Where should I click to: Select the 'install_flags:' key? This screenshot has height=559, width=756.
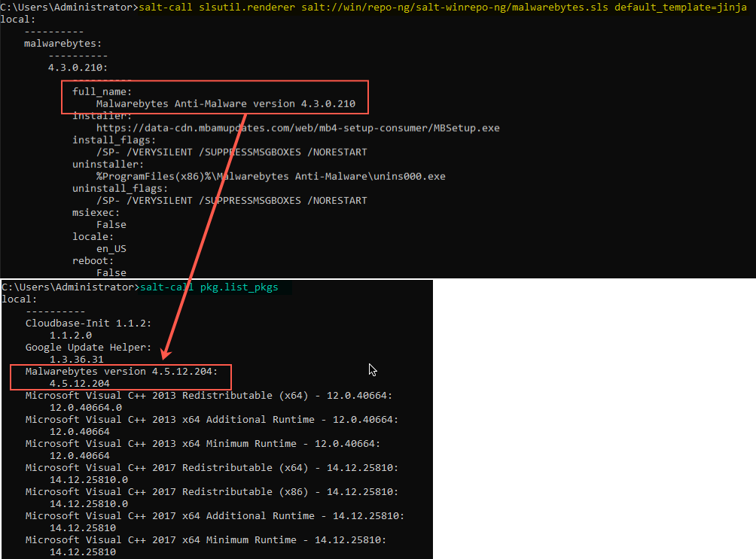click(114, 140)
